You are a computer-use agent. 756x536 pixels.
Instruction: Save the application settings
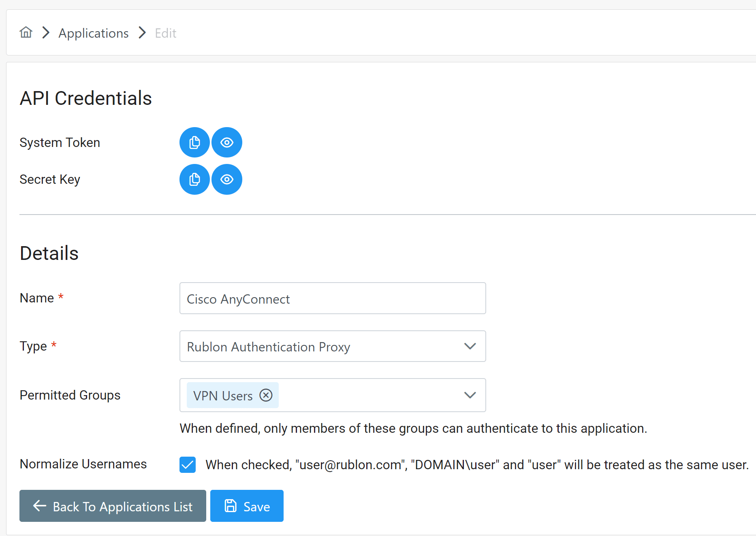(247, 506)
